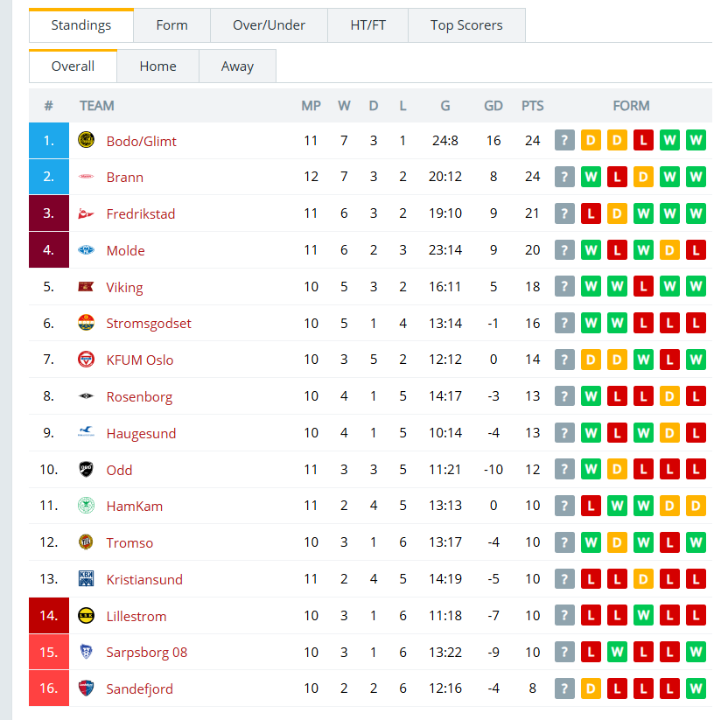Click the Odd team logo

tap(86, 469)
